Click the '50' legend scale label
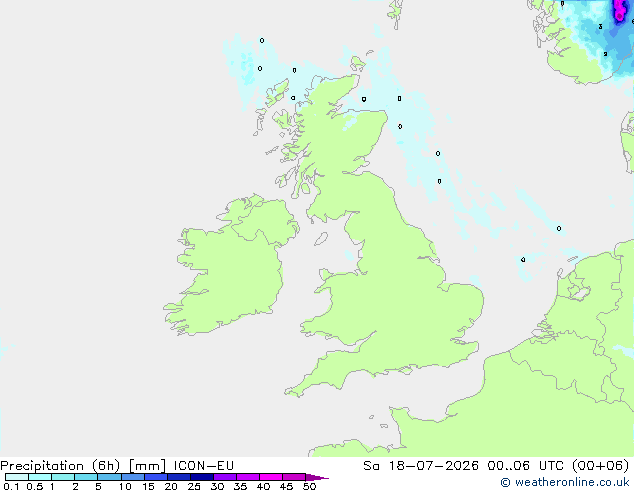The image size is (634, 490). (x=309, y=486)
